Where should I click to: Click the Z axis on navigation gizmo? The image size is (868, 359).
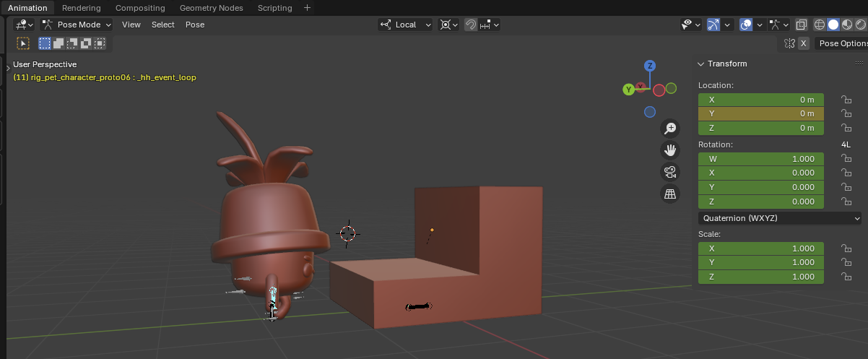650,66
